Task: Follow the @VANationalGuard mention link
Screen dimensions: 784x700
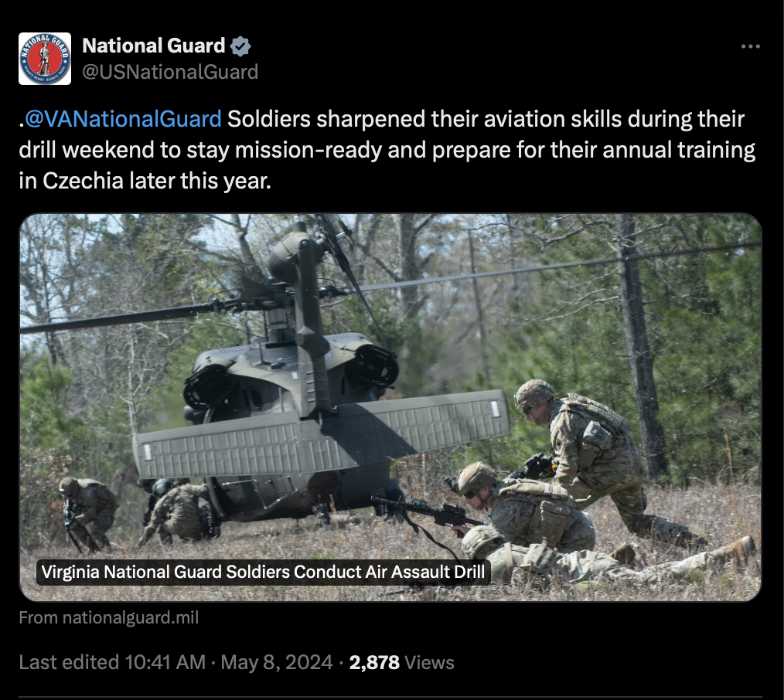Action: 123,119
